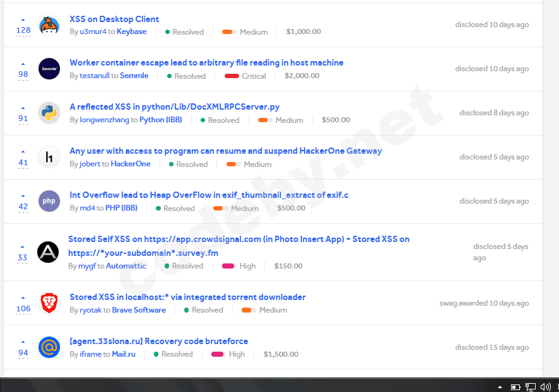Click the Automattic program logo
Screen dimensions: 559x392
click(x=48, y=252)
